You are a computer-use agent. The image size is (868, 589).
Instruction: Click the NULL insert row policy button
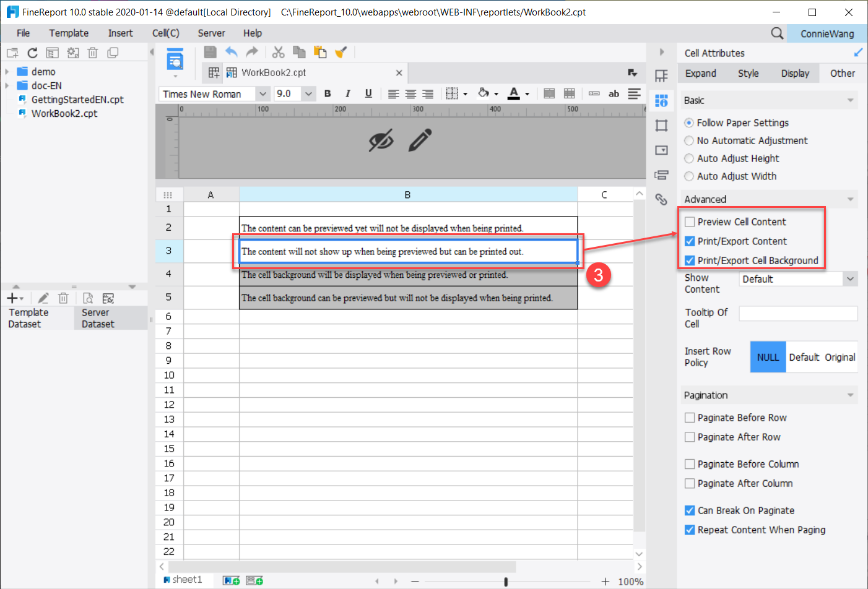click(768, 357)
